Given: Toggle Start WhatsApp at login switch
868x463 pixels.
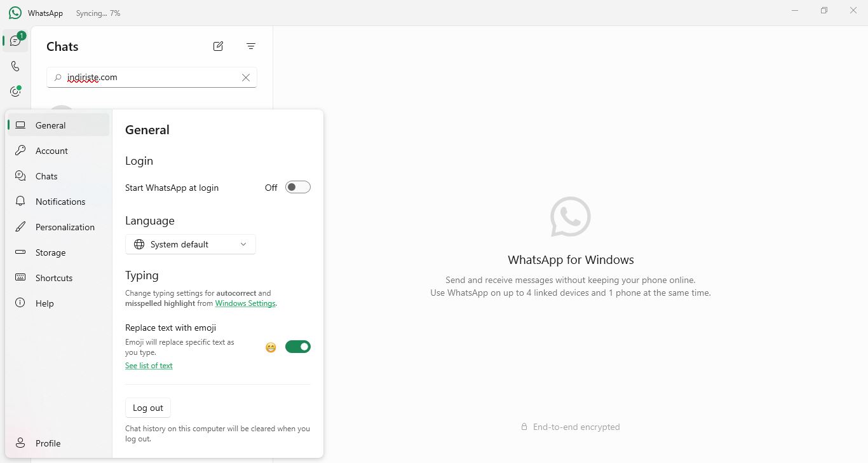Looking at the screenshot, I should pos(297,187).
